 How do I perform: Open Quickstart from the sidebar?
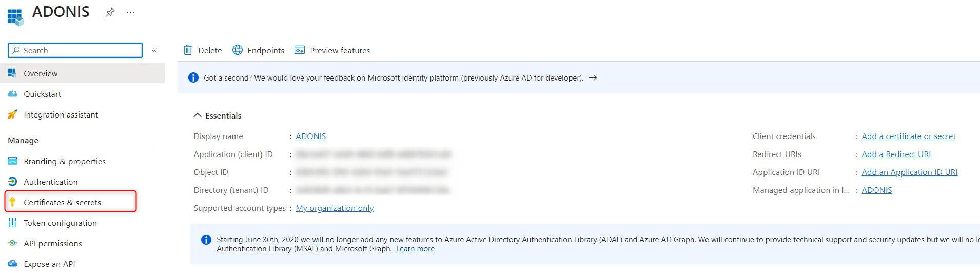click(x=42, y=94)
